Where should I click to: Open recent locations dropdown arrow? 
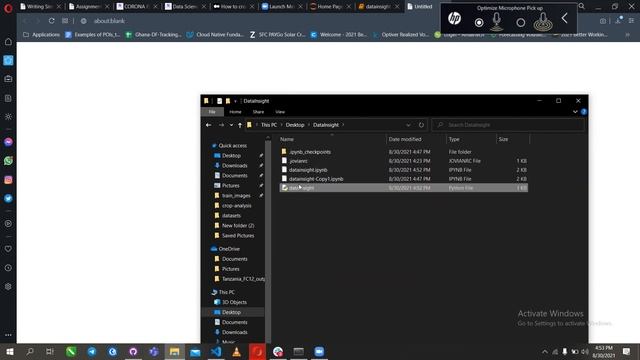tap(231, 125)
